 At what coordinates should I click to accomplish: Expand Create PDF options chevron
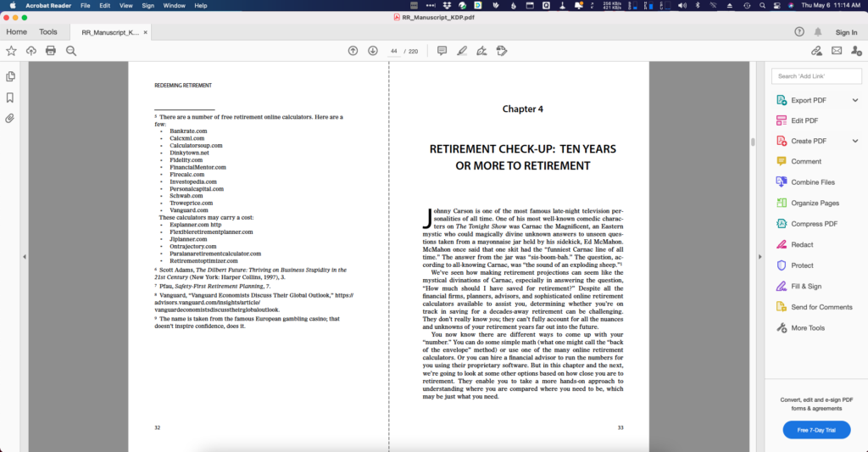point(855,142)
